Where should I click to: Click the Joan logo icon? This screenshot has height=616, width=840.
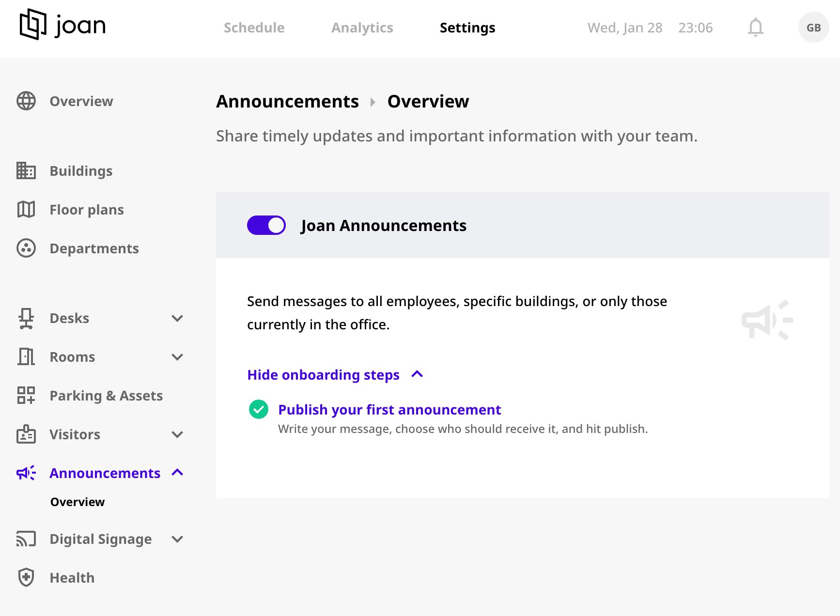coord(32,24)
